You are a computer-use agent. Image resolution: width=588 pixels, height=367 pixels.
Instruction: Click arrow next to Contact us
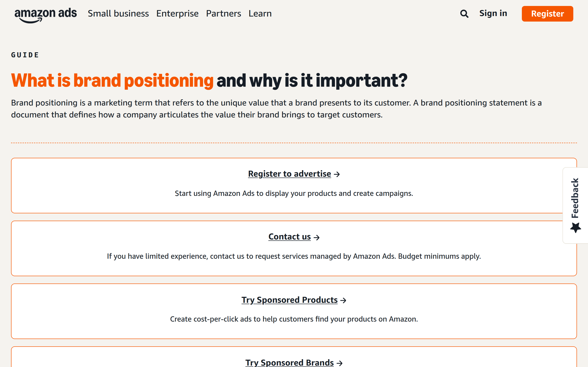pyautogui.click(x=316, y=237)
